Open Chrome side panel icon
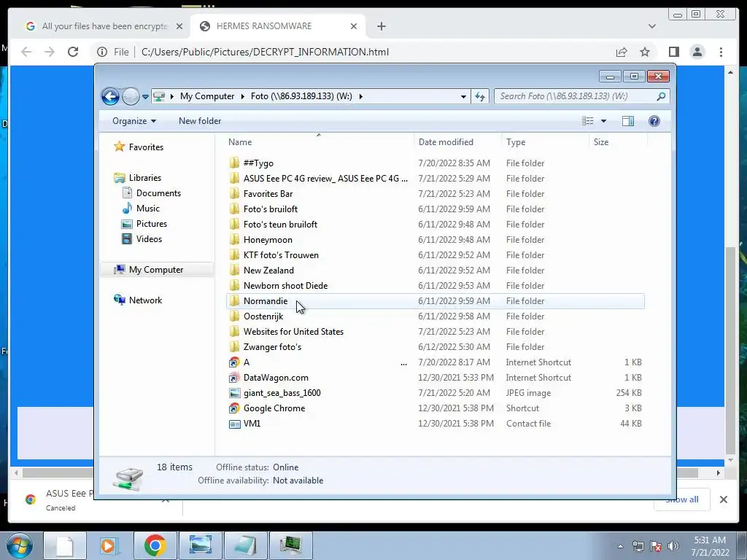 (x=673, y=52)
